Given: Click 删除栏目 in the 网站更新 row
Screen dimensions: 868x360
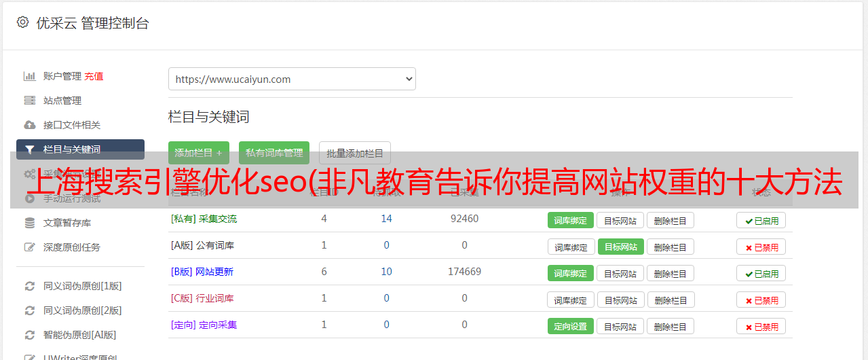Looking at the screenshot, I should point(670,273).
